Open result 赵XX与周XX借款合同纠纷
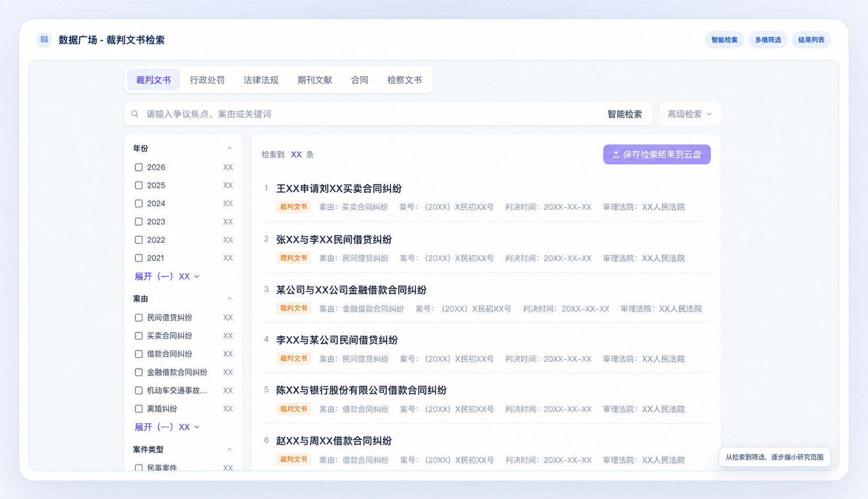This screenshot has height=499, width=868. [x=334, y=441]
